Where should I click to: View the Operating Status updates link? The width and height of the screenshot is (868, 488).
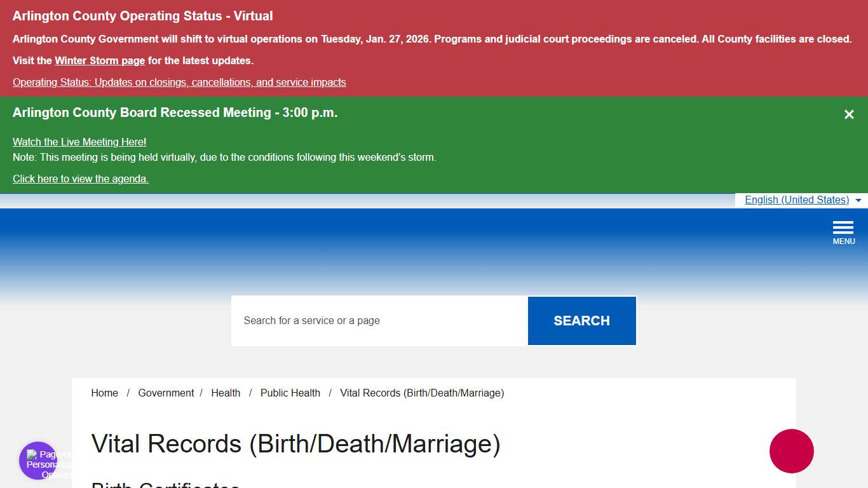tap(179, 82)
